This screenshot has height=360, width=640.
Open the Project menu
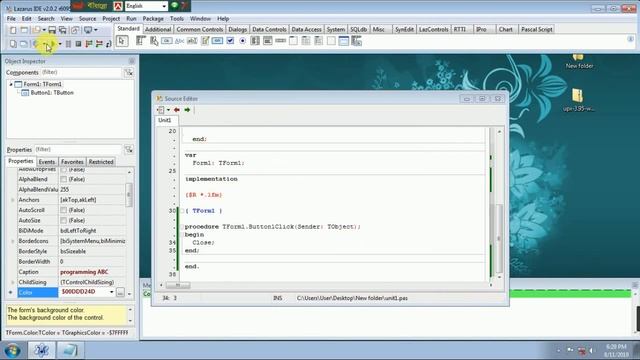click(111, 19)
